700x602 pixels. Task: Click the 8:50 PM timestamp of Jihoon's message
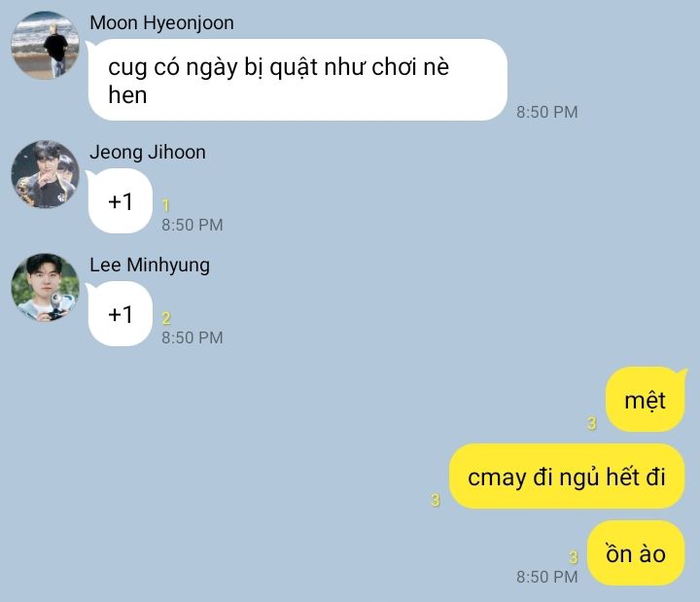[192, 225]
